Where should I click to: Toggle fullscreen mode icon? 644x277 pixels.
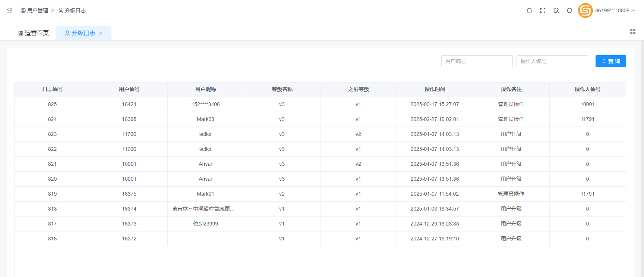543,10
